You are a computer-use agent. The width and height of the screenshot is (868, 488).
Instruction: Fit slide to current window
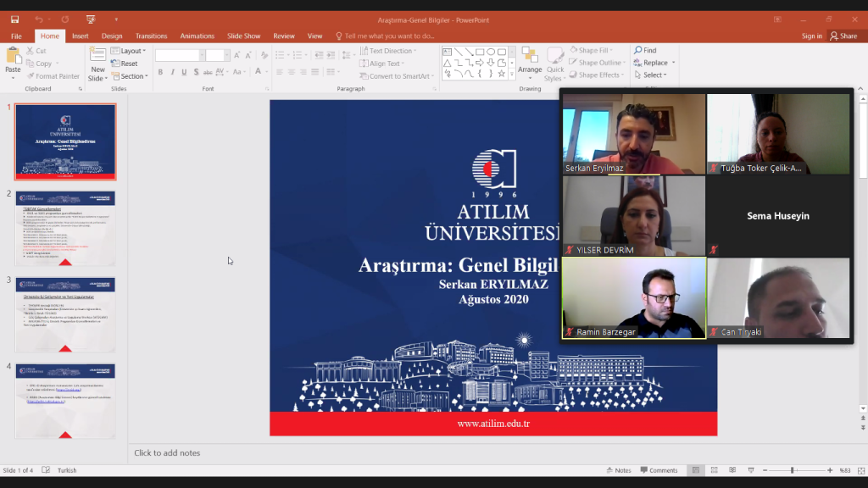(x=860, y=470)
